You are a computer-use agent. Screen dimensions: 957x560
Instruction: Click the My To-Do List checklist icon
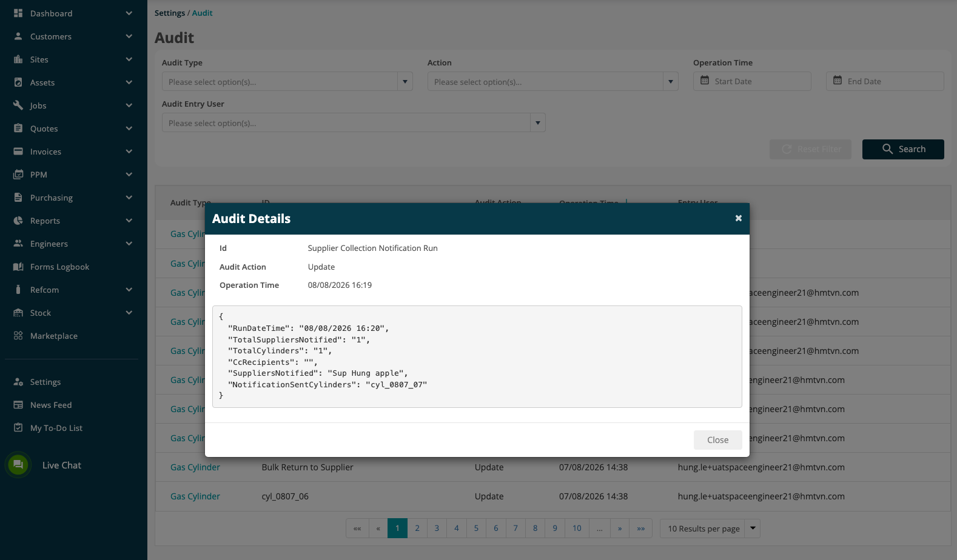tap(18, 427)
